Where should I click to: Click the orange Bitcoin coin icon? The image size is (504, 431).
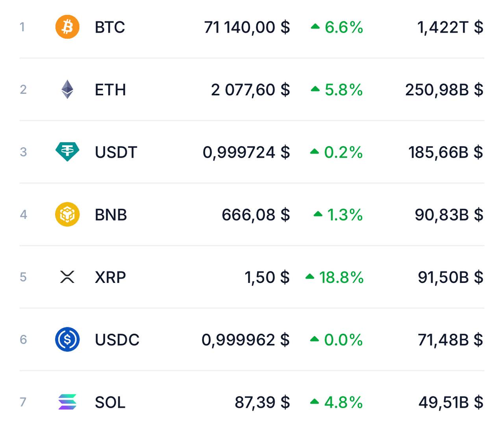[x=67, y=27]
